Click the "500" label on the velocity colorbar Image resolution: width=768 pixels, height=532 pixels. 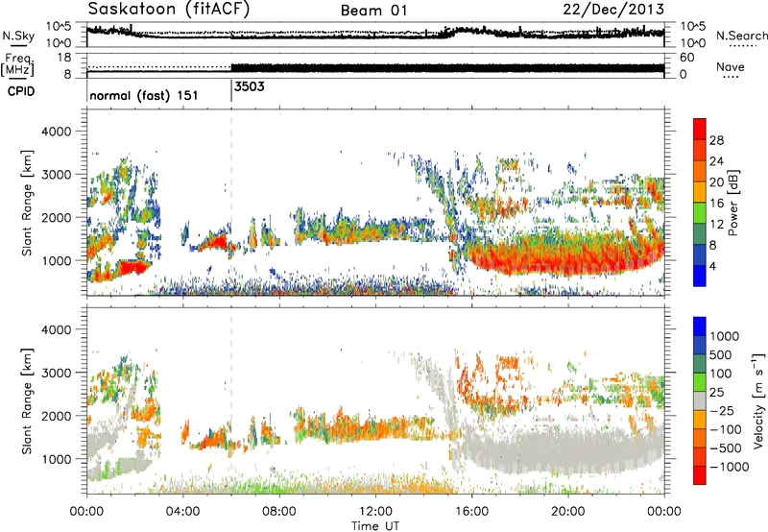pyautogui.click(x=721, y=354)
